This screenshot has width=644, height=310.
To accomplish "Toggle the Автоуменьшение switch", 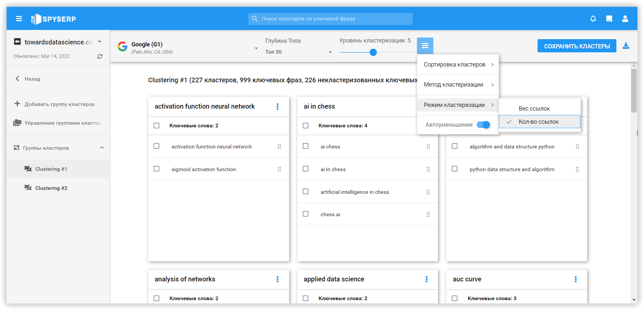I will 483,125.
